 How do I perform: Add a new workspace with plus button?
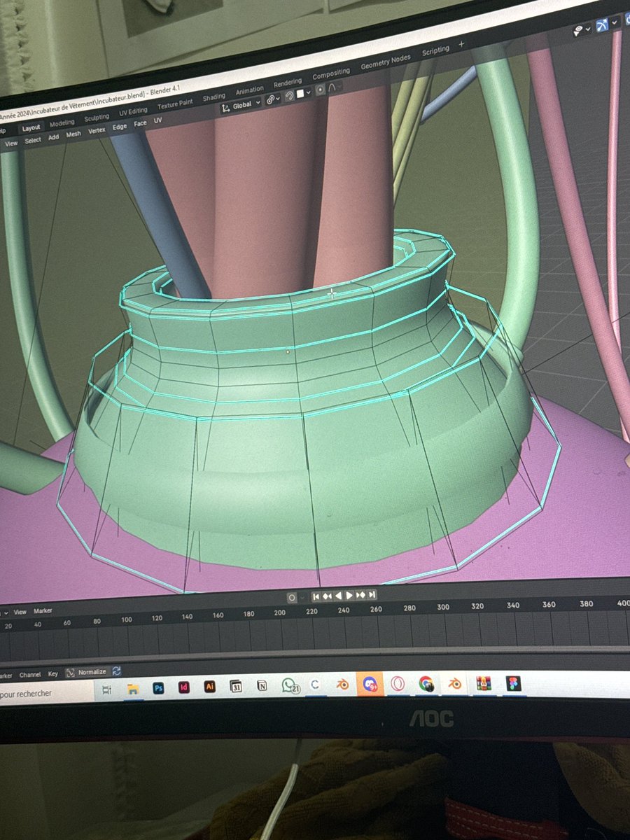pos(461,44)
